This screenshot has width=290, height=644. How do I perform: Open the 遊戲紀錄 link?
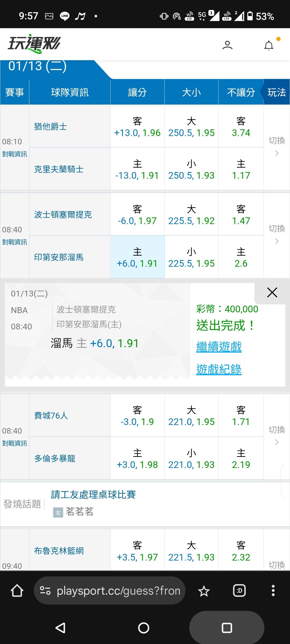tap(219, 369)
